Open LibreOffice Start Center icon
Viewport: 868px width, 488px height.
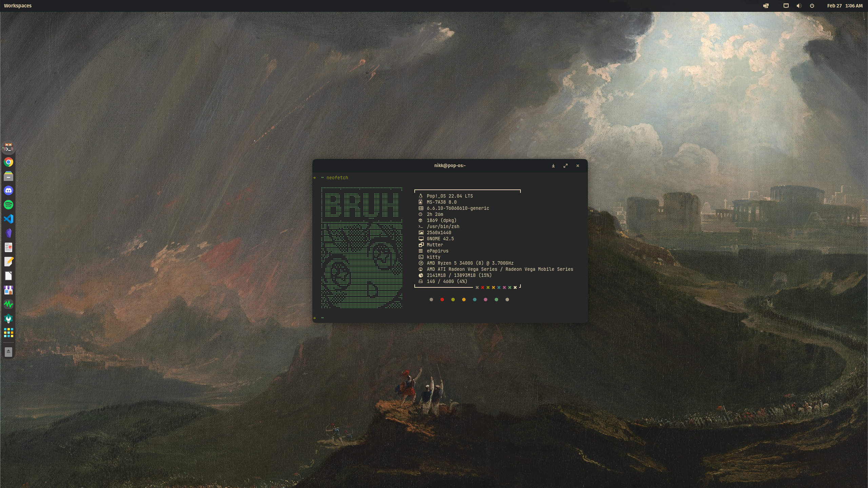[x=8, y=276]
